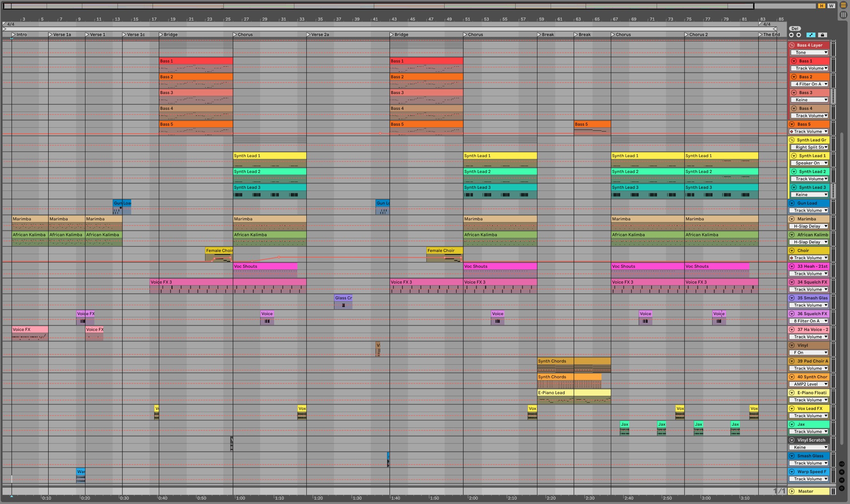
Task: Open Bass 2 automation parameter dropdown
Action: pos(810,84)
